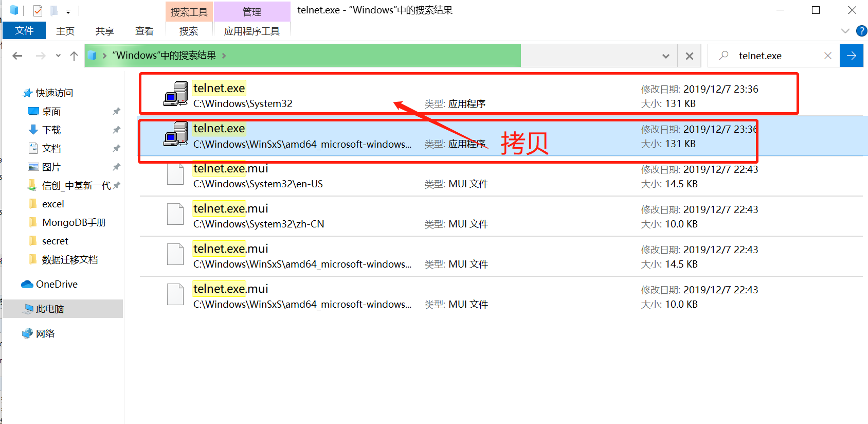Screen dimensions: 868x424
Task: Close the File Explorer window
Action: [852, 10]
